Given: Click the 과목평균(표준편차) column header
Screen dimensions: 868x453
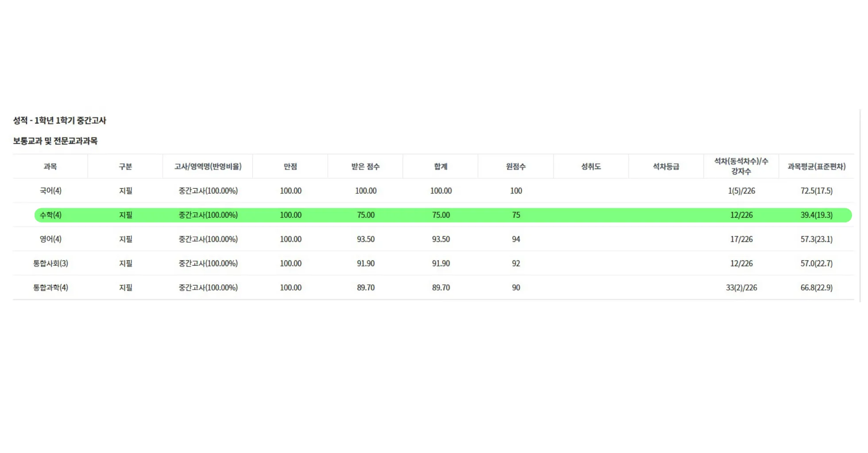Looking at the screenshot, I should pyautogui.click(x=816, y=167).
